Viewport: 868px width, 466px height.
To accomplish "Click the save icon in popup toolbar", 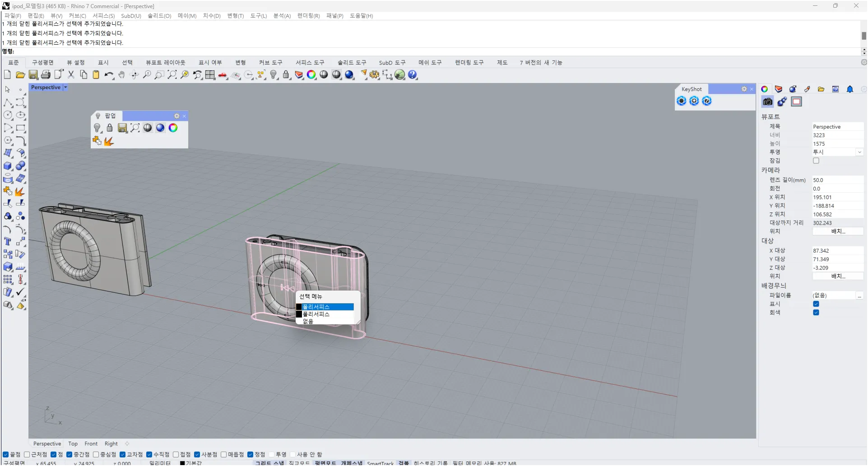I will pos(122,128).
